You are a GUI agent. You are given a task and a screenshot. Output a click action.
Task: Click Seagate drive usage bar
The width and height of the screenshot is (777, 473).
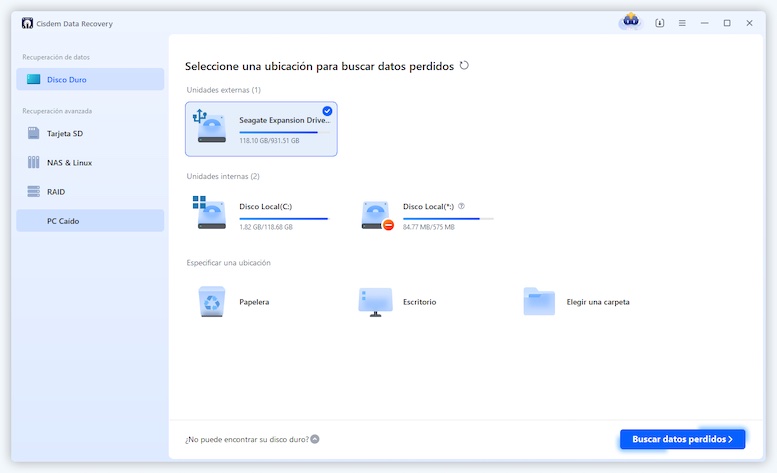(284, 132)
